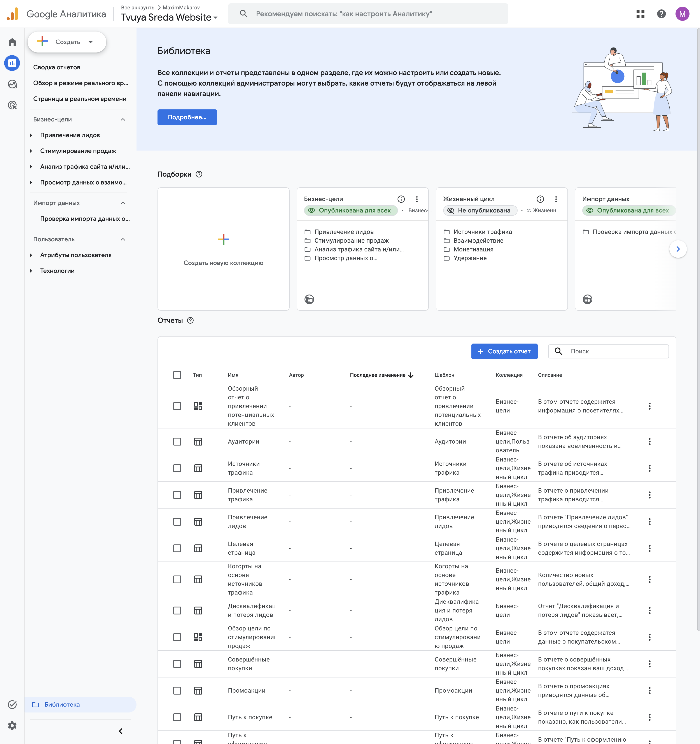Open more options for Бизнес-цели collection
This screenshot has height=744, width=700.
click(417, 199)
